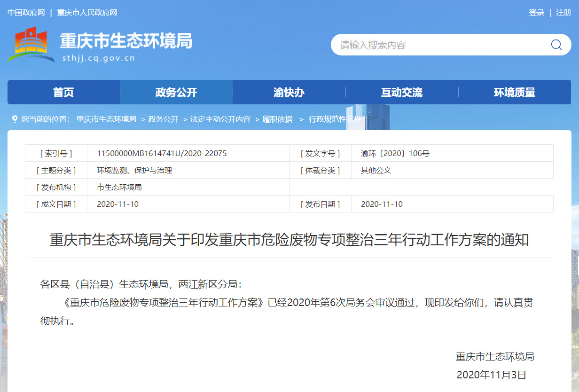
Task: Open the 重庆市人民政府网 link
Action: 87,13
